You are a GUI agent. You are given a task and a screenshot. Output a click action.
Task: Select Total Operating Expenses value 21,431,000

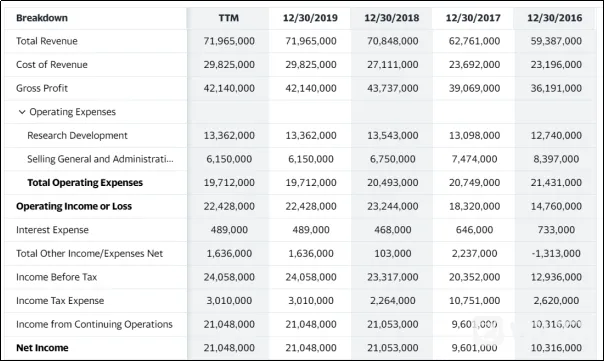pos(556,183)
